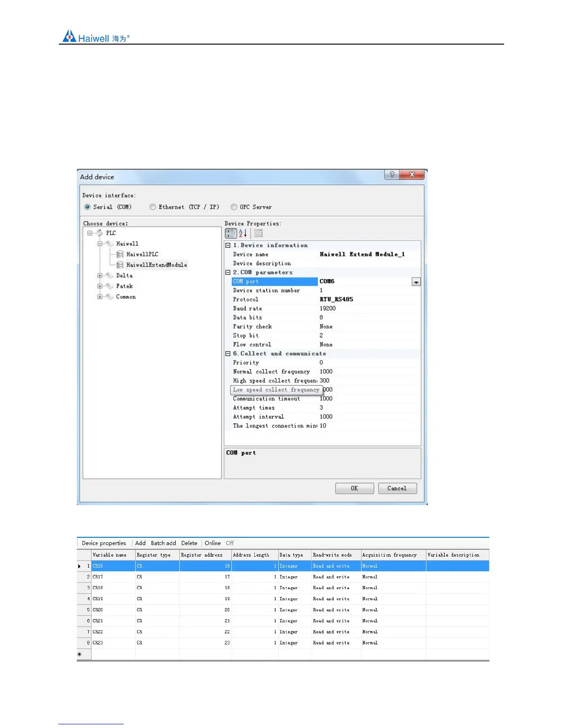This screenshot has width=563, height=728.
Task: Click the help question mark button in Add device
Action: 392,175
